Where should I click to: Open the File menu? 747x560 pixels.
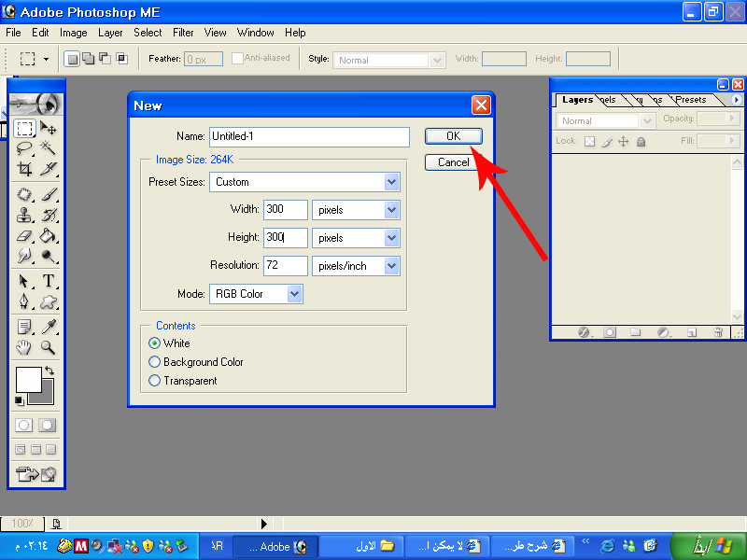pos(13,33)
